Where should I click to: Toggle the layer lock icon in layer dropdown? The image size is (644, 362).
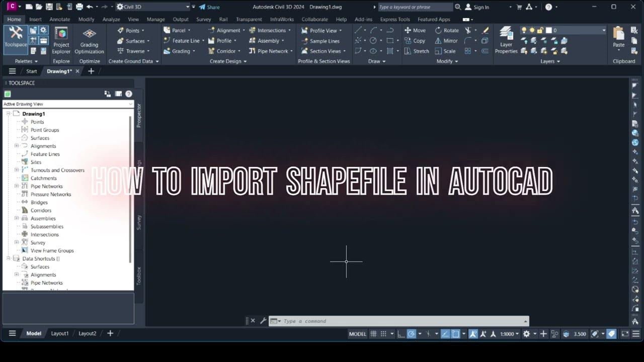540,30
